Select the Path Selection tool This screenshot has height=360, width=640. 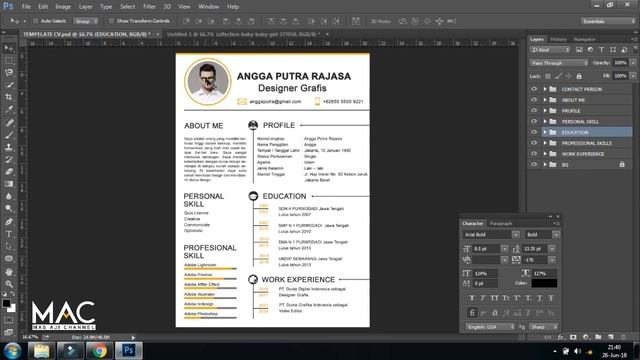pos(9,246)
